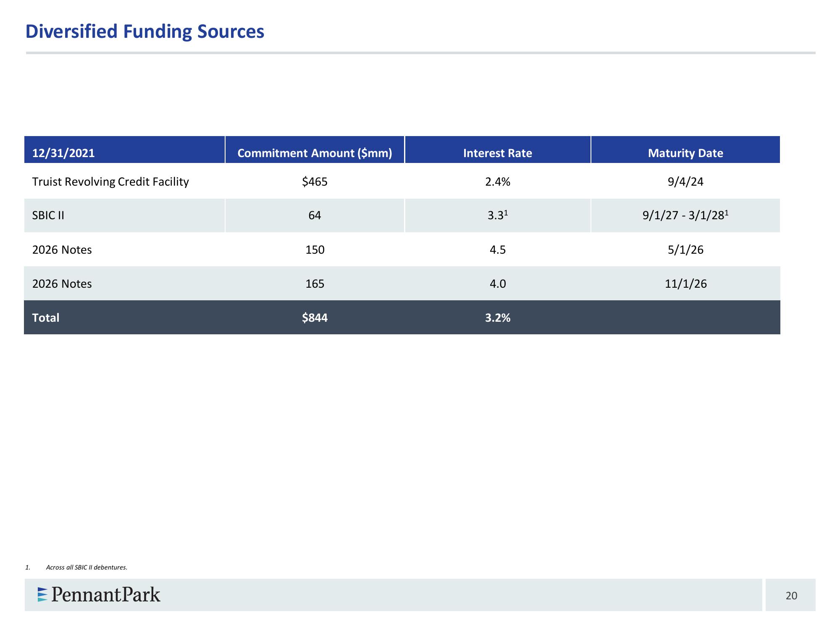Click the Diversified Funding Sources title
Screen dimensions: 840x630
point(145,31)
